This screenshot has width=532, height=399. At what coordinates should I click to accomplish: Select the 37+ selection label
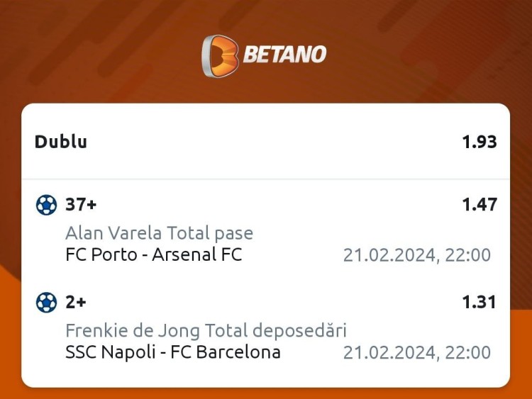[x=81, y=204]
